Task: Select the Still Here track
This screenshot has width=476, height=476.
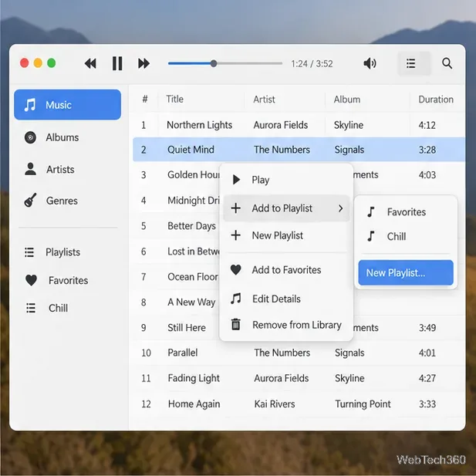Action: pos(187,328)
